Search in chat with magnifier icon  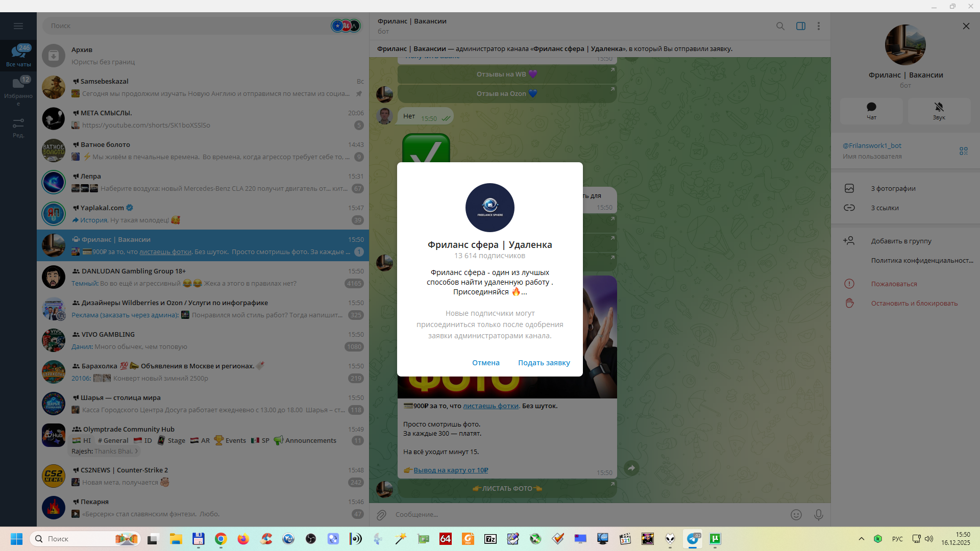pos(780,26)
